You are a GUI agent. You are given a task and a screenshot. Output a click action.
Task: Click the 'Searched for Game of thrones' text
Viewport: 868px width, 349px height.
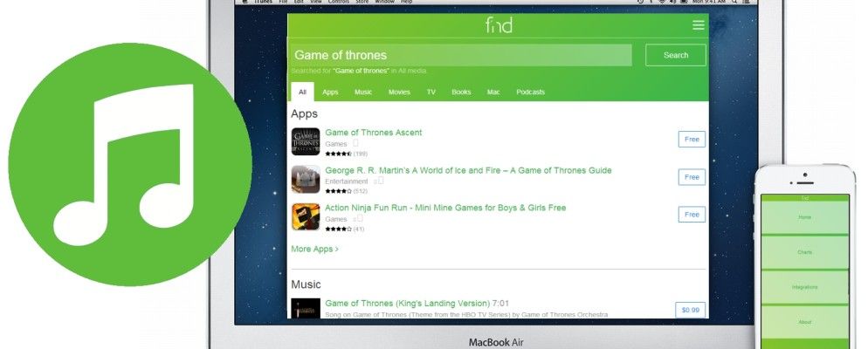coord(359,71)
